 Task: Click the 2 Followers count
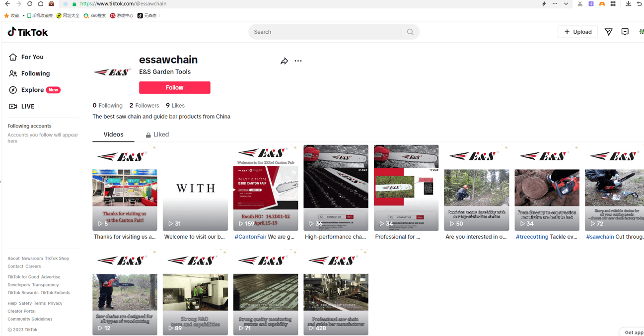click(144, 106)
